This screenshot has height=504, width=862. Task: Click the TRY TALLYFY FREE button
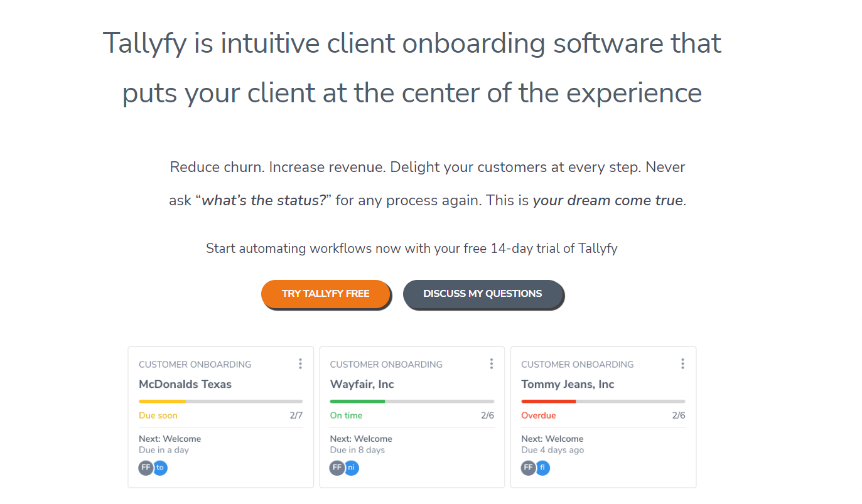click(325, 294)
